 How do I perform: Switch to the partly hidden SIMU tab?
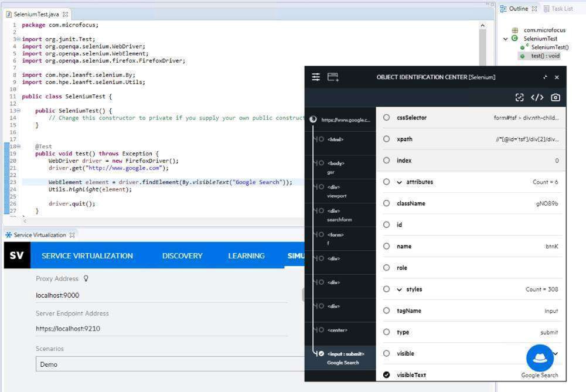pos(295,255)
